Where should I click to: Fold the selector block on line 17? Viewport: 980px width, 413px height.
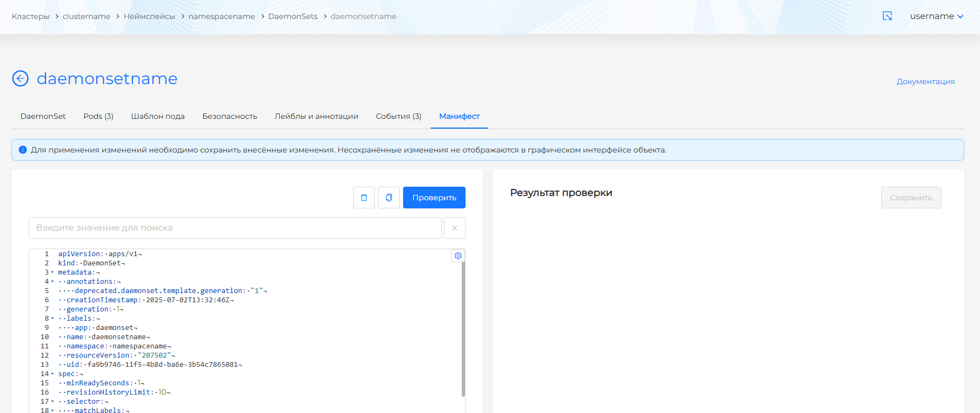(53, 402)
